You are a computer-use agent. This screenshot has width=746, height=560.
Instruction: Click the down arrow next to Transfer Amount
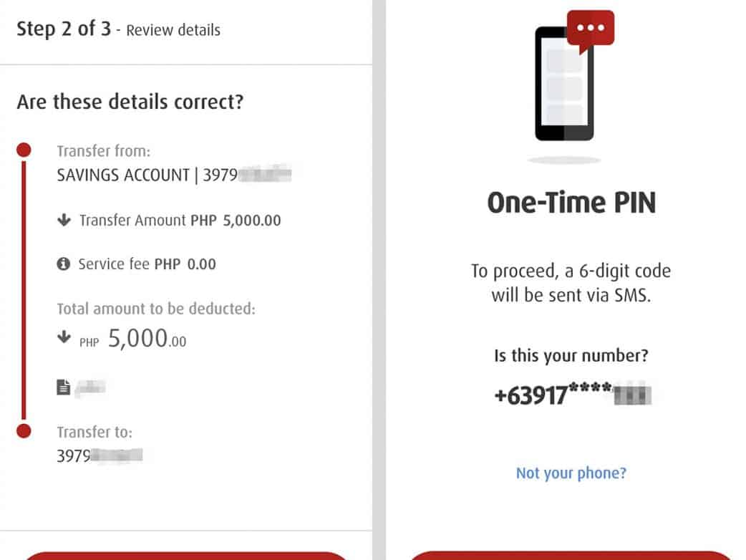point(64,221)
